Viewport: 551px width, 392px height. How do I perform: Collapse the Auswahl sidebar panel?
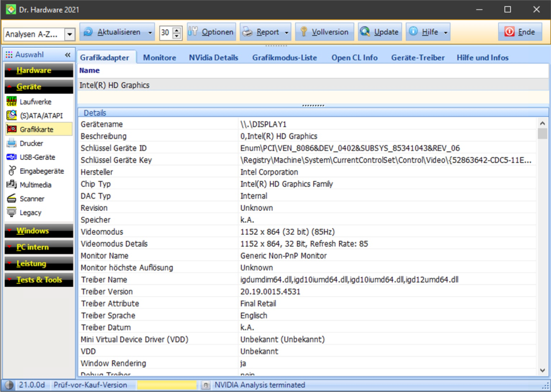(x=68, y=55)
